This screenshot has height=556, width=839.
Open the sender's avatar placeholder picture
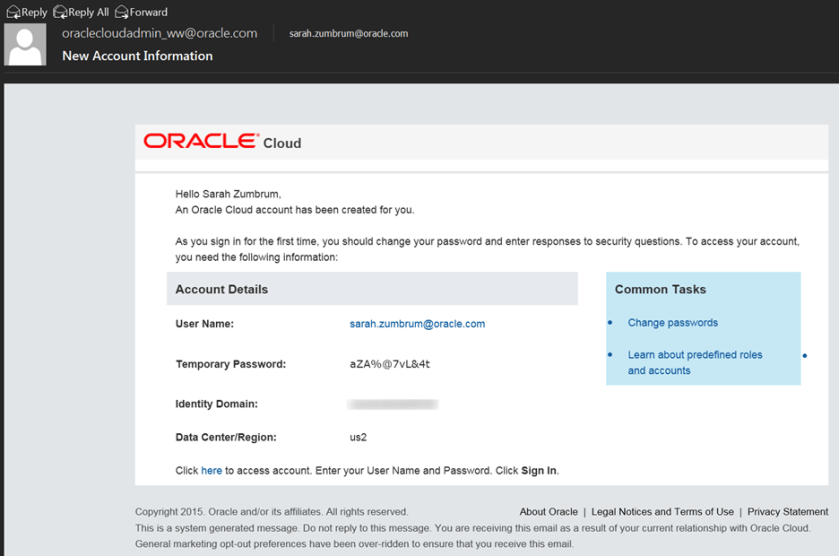coord(25,45)
